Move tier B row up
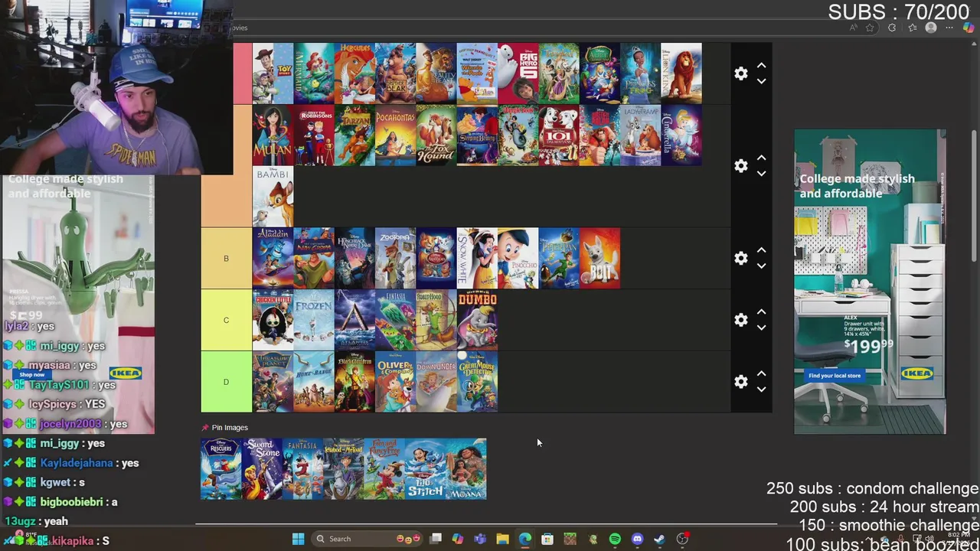The image size is (980, 551). pos(761,250)
